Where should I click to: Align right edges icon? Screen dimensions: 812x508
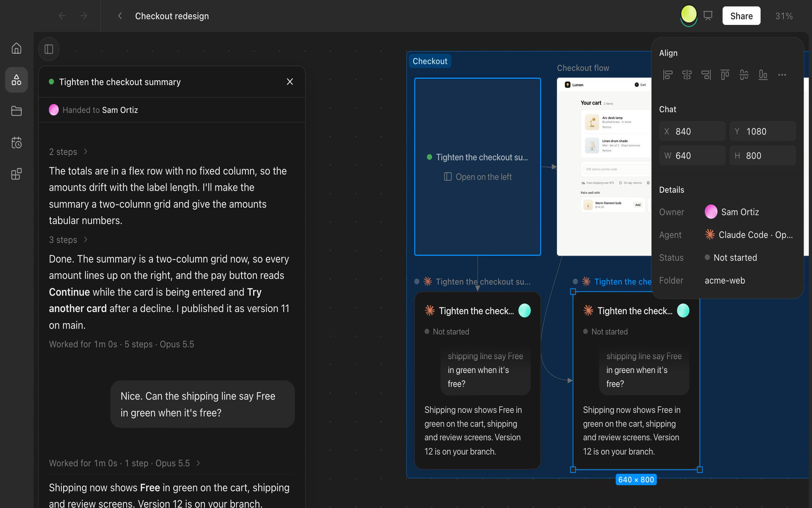pos(706,75)
